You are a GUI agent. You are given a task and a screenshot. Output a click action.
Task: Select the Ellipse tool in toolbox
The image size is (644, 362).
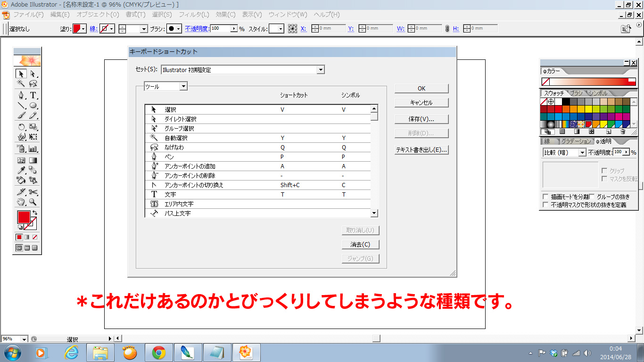pos(33,105)
